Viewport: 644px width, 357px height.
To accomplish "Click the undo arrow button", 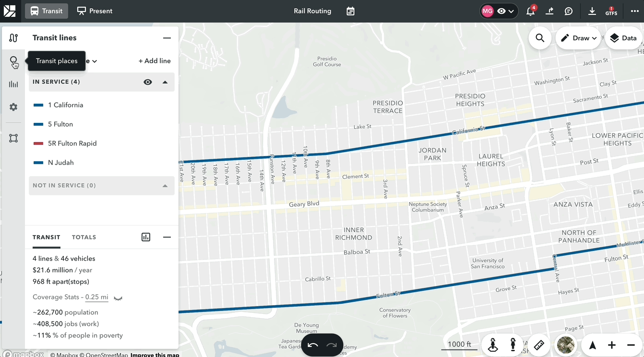I will point(313,345).
